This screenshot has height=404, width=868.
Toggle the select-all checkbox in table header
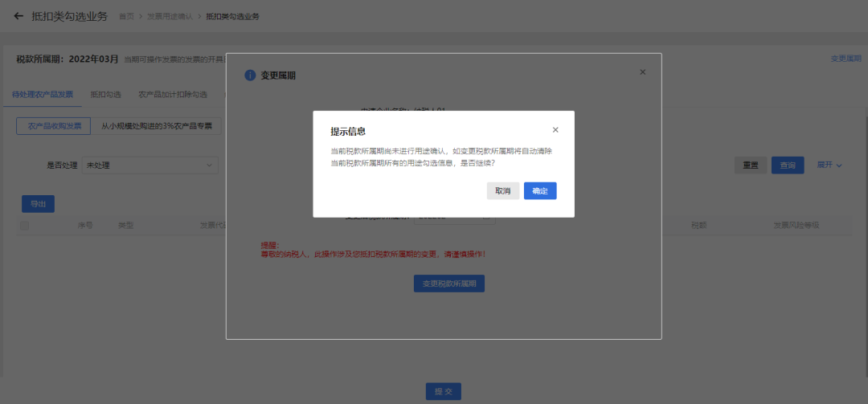[24, 225]
